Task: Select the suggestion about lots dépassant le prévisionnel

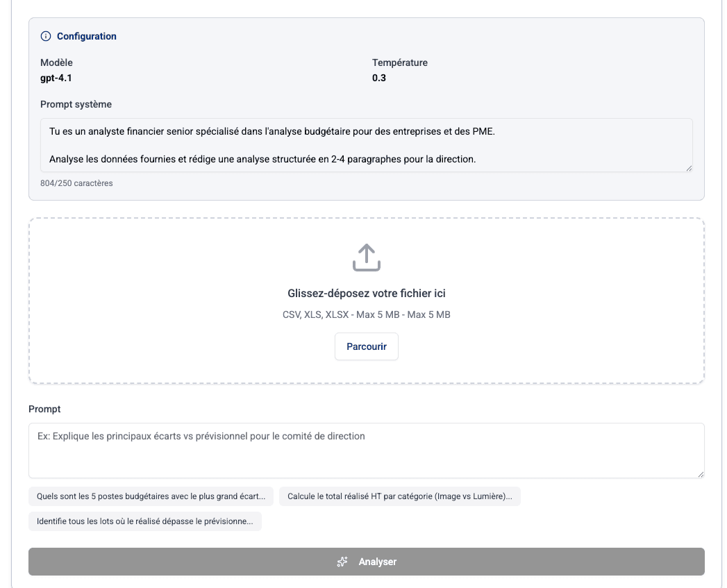Action: pos(144,521)
